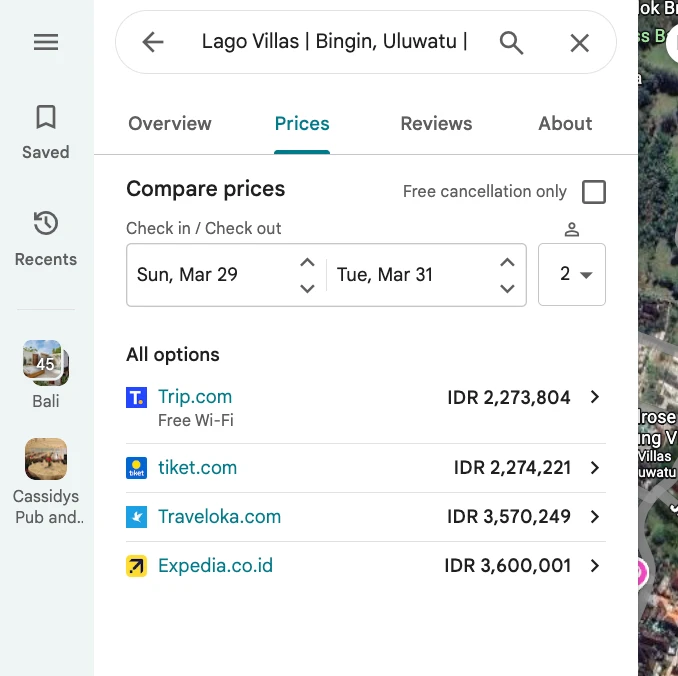Increase check-in date with up arrow
The image size is (678, 676).
[x=307, y=262]
